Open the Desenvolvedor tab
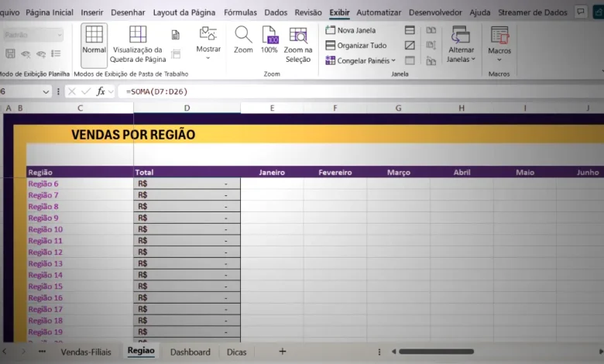The width and height of the screenshot is (604, 364). tap(435, 12)
